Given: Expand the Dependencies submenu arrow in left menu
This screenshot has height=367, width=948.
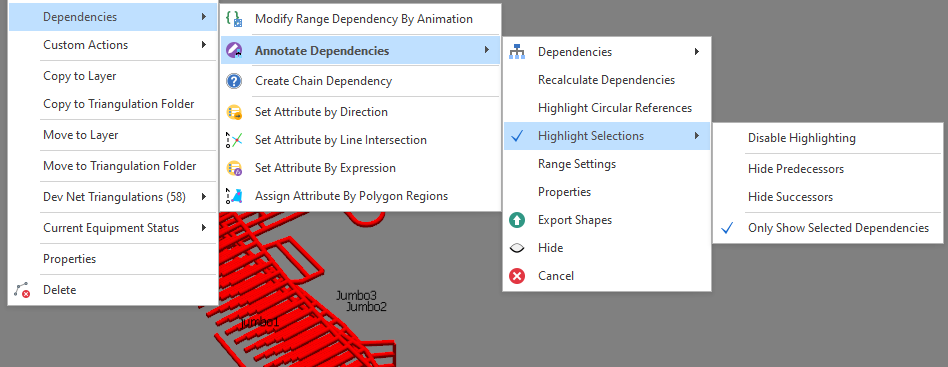Looking at the screenshot, I should (204, 17).
